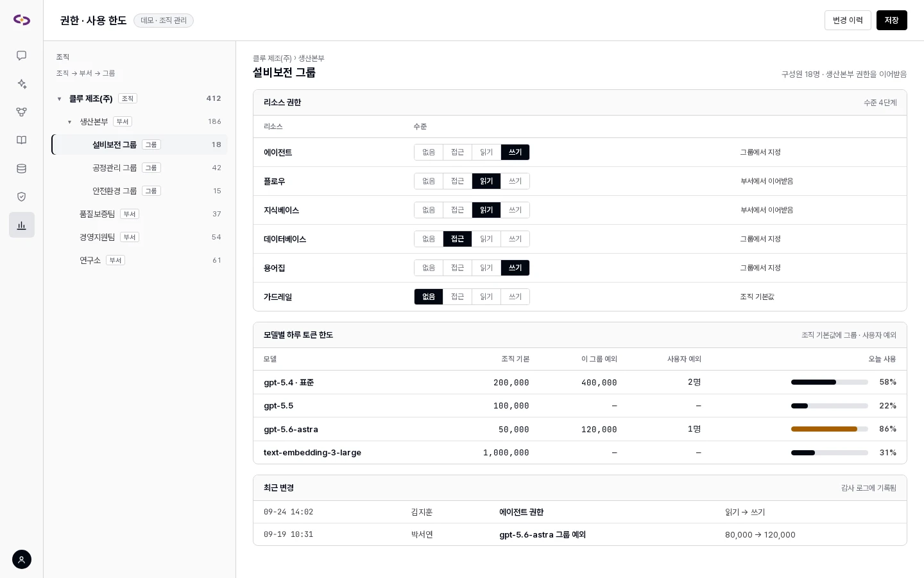Click gpt-5.6-astra group exception value 120,000
The height and width of the screenshot is (578, 924).
pyautogui.click(x=599, y=430)
